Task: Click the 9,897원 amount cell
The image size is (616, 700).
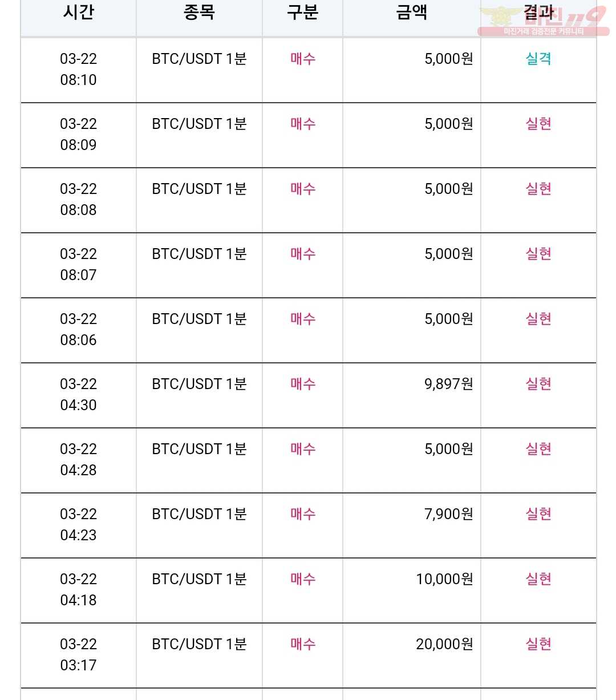Action: point(448,384)
